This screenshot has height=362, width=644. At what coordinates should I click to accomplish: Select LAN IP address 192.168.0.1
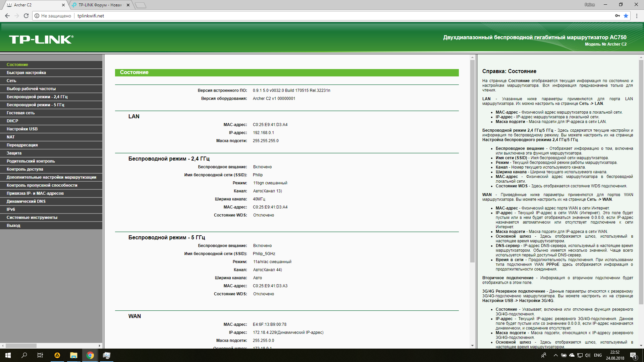(263, 133)
